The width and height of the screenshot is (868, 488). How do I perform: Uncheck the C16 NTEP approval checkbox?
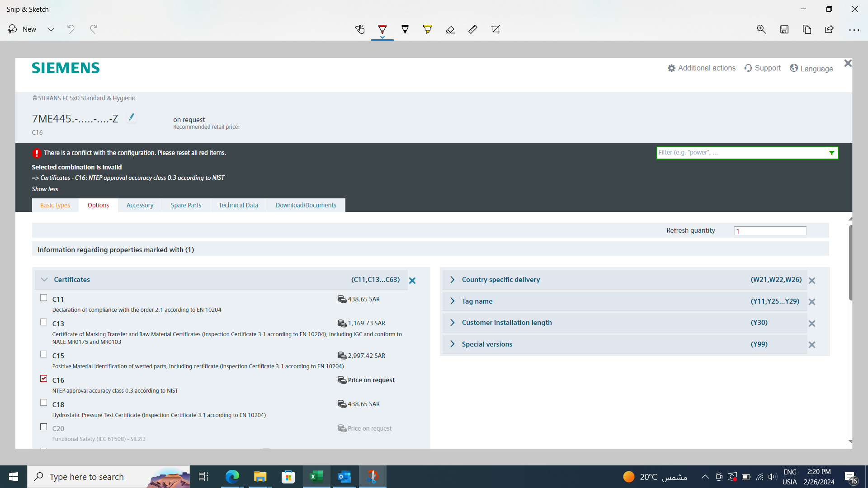tap(43, 379)
